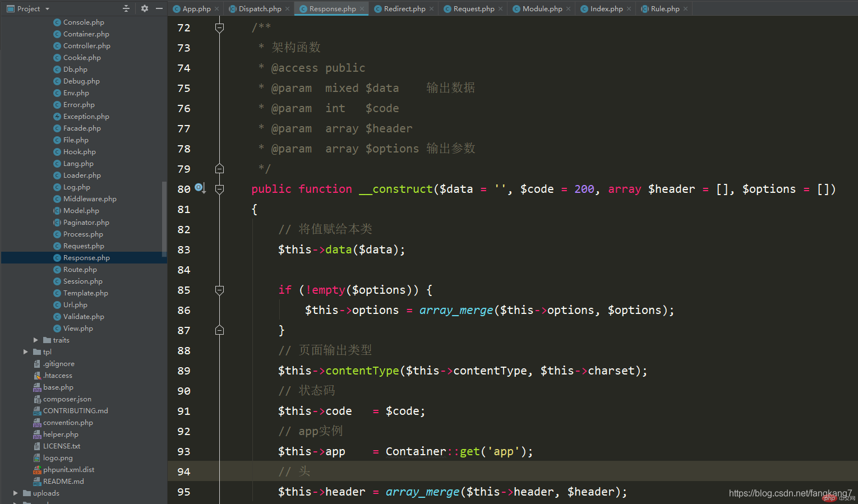858x504 pixels.
Task: Select Template.php file
Action: [x=85, y=293]
